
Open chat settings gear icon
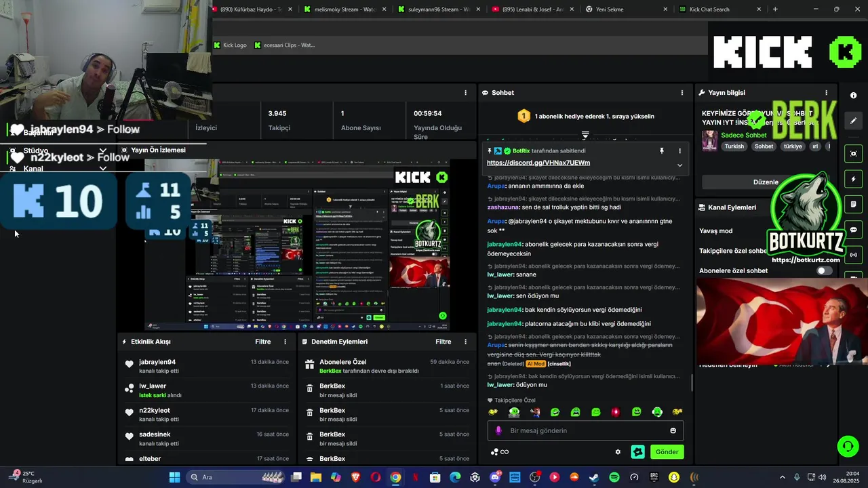pos(618,452)
